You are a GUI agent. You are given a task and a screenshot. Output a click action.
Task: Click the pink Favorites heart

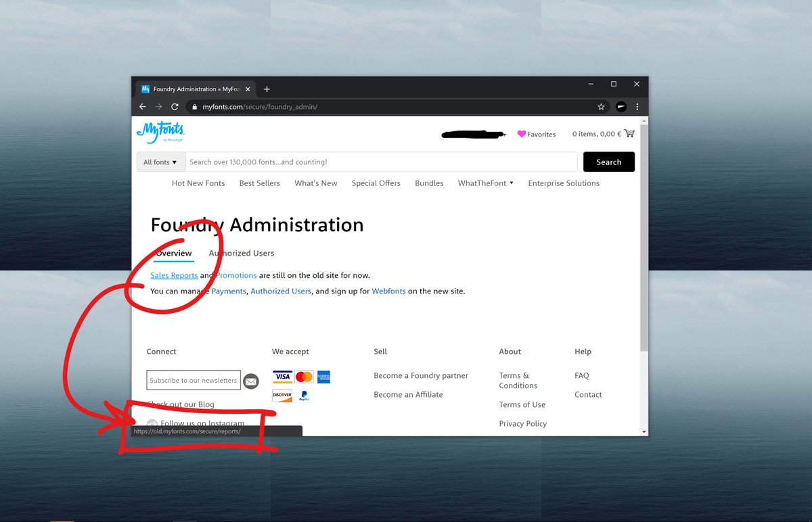coord(522,134)
